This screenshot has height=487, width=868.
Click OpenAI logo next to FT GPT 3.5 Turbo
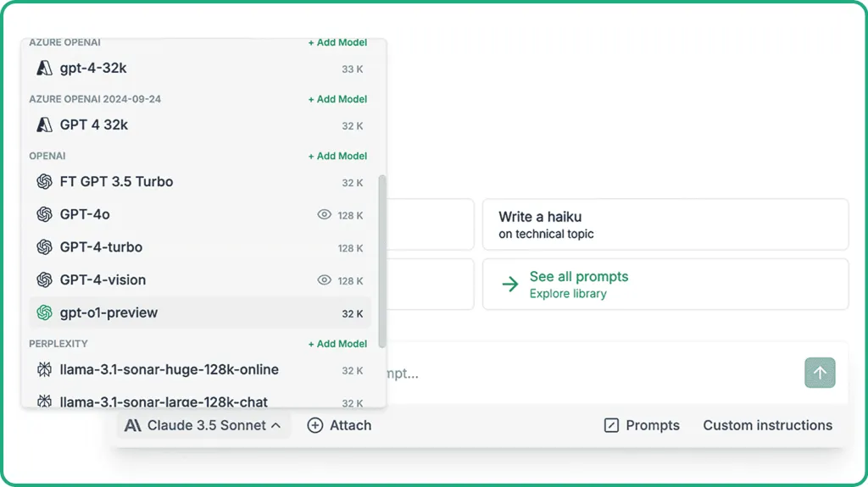tap(44, 181)
